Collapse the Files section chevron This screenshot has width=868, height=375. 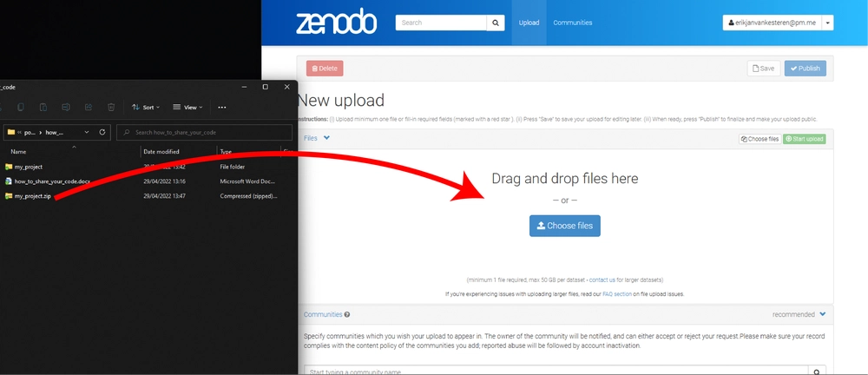tap(326, 138)
